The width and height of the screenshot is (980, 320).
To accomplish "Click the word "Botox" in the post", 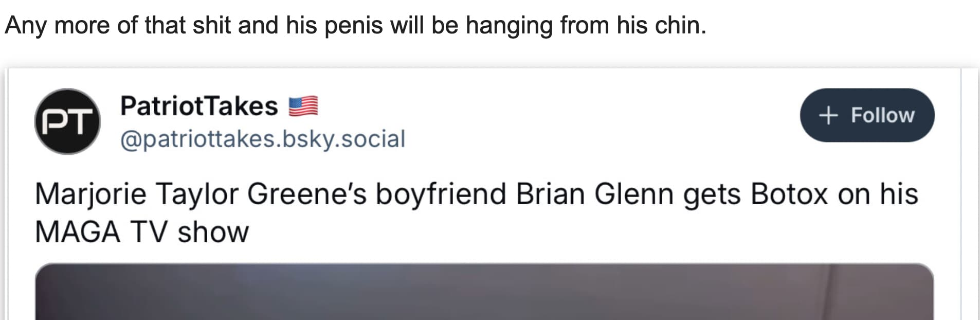I will pyautogui.click(x=789, y=194).
